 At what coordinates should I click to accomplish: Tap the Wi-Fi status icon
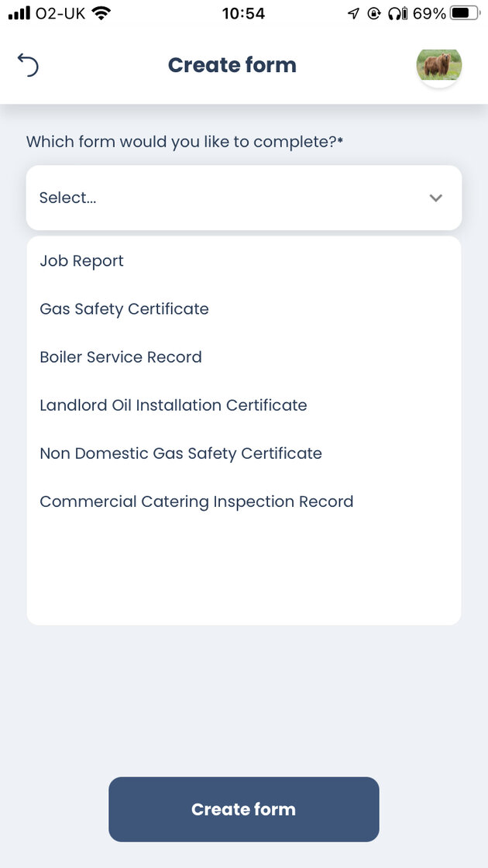click(x=101, y=13)
